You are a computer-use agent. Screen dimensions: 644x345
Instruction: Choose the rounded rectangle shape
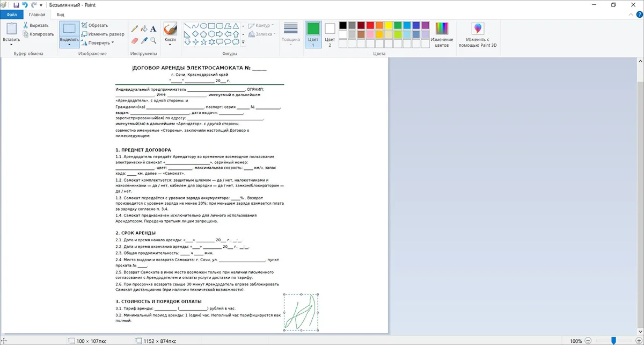click(x=219, y=26)
